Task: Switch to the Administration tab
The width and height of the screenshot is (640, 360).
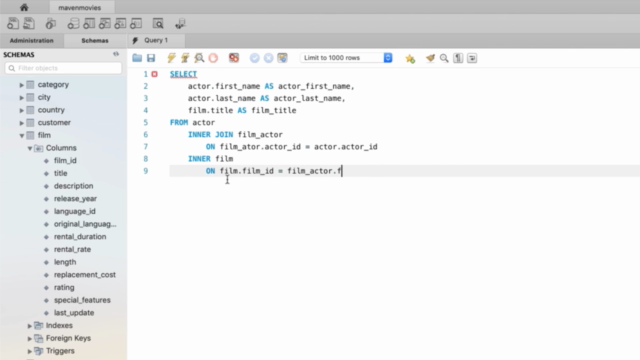Action: point(31,40)
